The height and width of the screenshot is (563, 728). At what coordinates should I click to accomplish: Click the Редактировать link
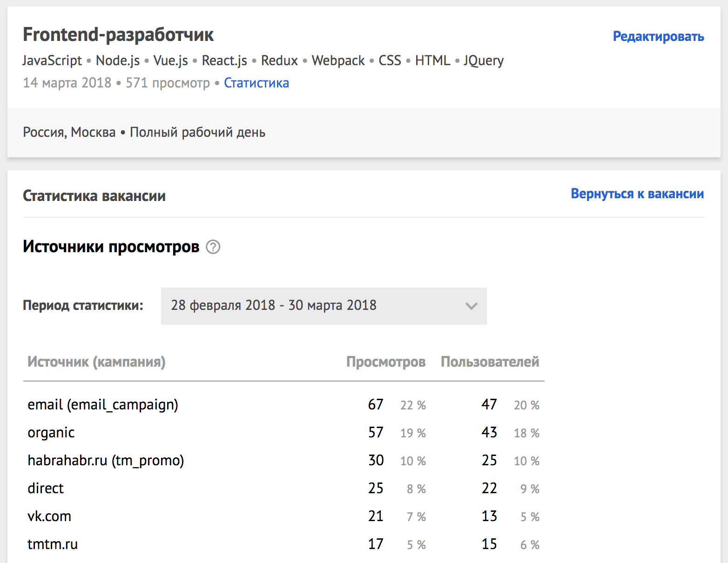click(658, 36)
